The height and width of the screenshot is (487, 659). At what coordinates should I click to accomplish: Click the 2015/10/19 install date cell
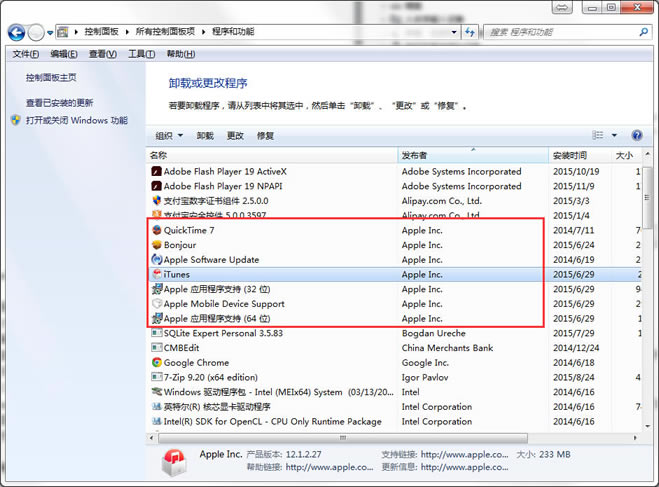[576, 171]
